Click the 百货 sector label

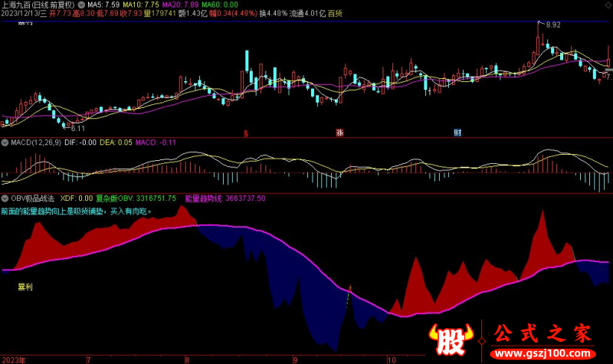click(335, 14)
